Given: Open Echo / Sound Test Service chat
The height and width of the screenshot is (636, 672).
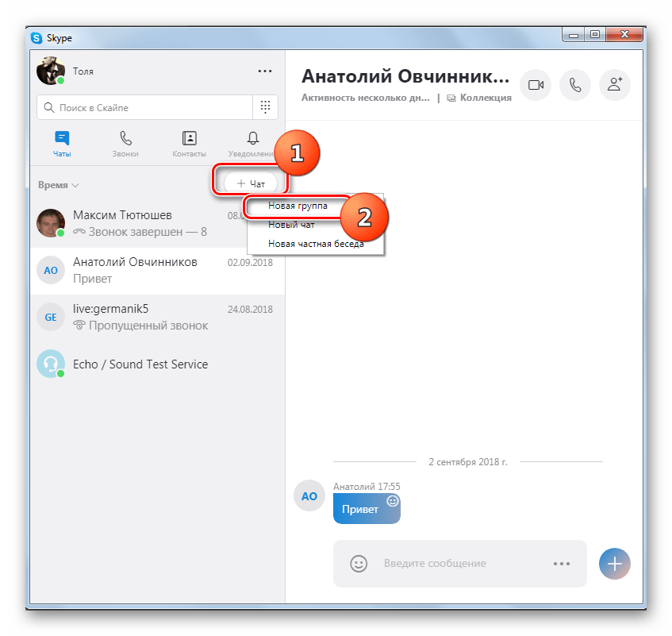Looking at the screenshot, I should pos(157,364).
